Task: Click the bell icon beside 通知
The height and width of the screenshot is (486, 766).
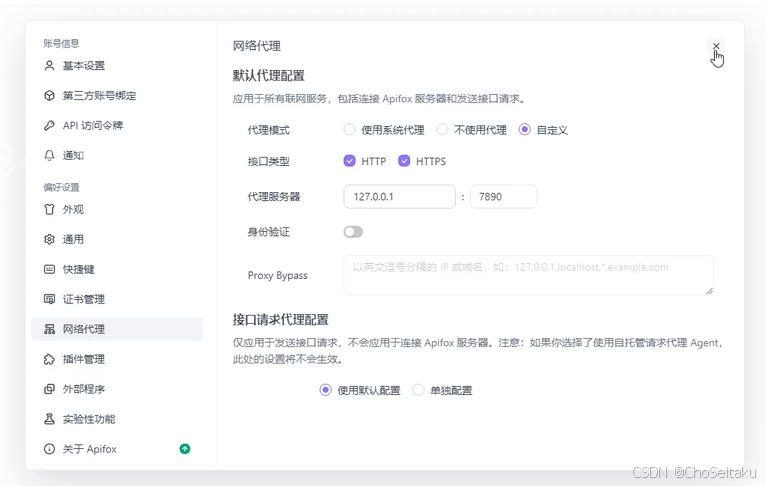Action: (x=49, y=155)
